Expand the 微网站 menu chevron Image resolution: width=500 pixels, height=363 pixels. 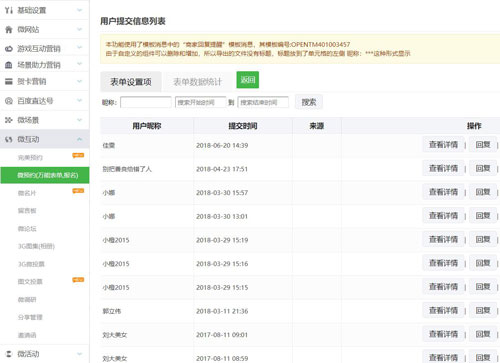click(79, 29)
